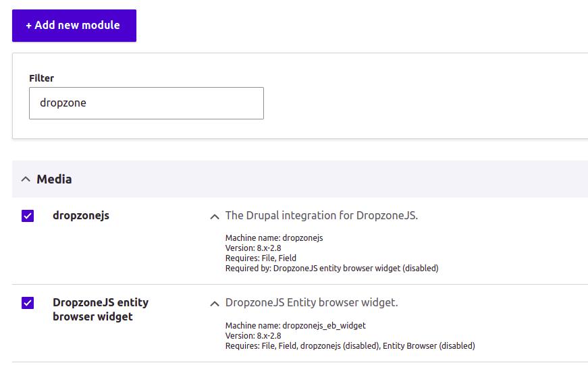Click the dropzonejs module name label
The width and height of the screenshot is (588, 365).
coord(81,216)
